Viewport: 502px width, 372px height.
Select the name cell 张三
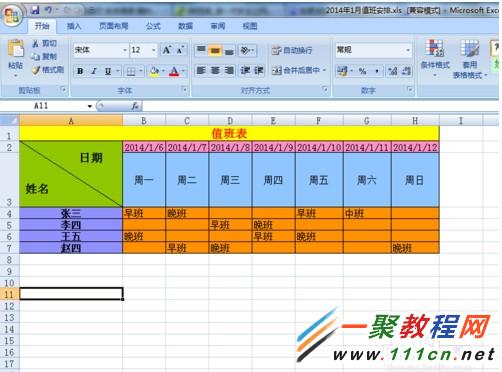(71, 213)
